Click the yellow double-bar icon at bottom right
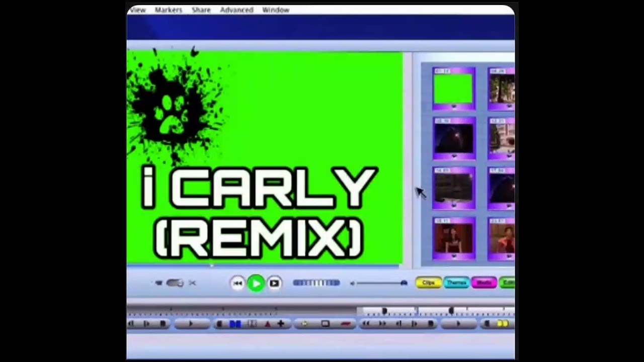Viewport: 644px width, 362px height. (502, 324)
